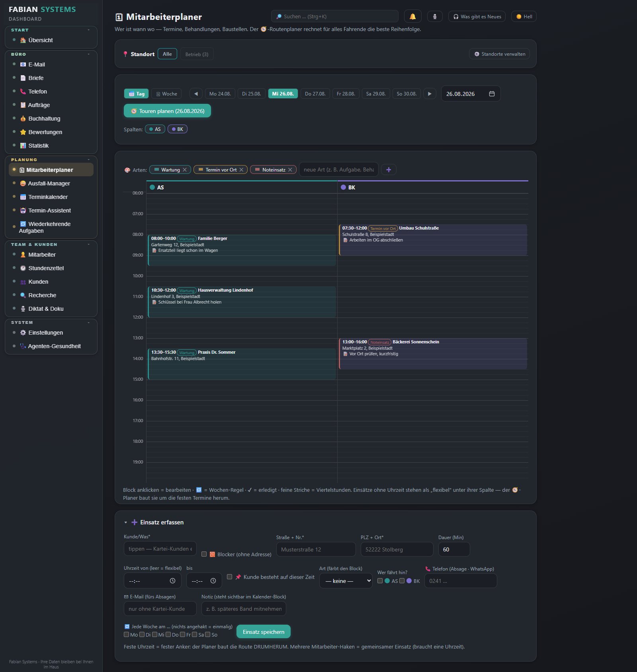
Task: Add new type with the plus button
Action: coord(389,170)
